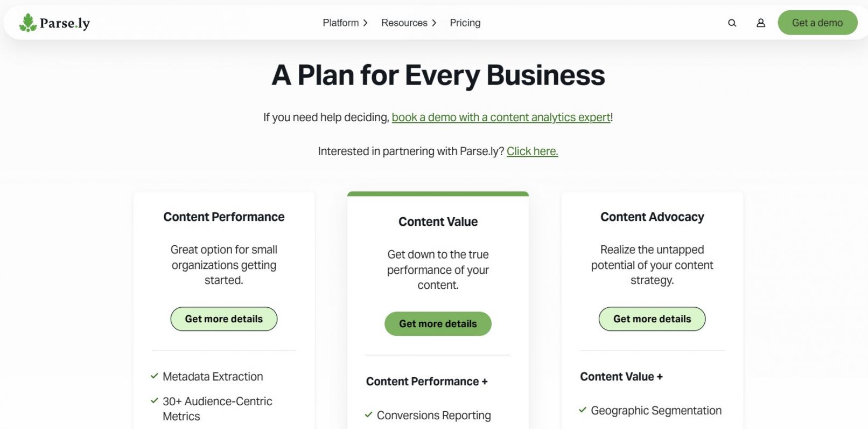The height and width of the screenshot is (429, 868).
Task: Click the Parse.ly wordmark text
Action: point(65,23)
